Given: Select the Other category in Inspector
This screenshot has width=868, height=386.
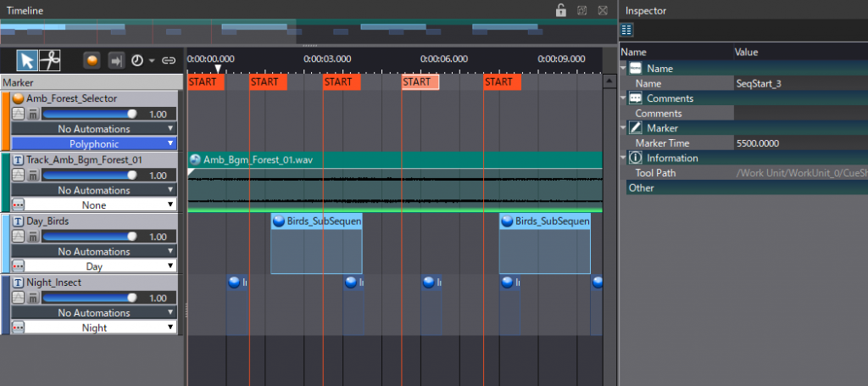Looking at the screenshot, I should click(641, 187).
